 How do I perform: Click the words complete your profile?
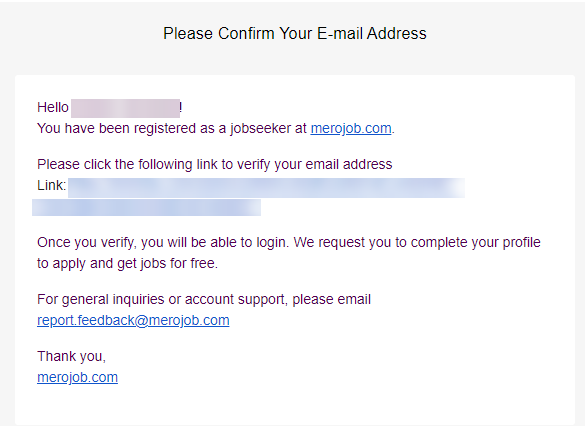tap(476, 243)
